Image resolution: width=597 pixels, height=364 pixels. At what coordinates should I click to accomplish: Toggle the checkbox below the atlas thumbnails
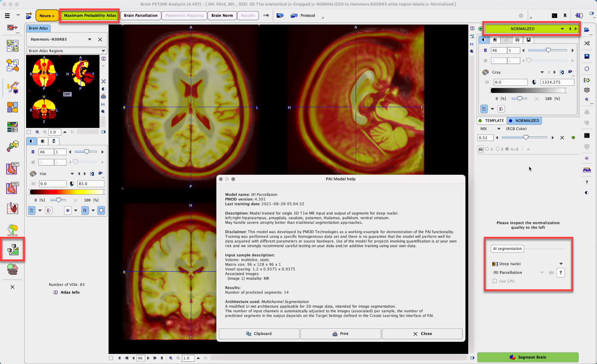point(29,132)
